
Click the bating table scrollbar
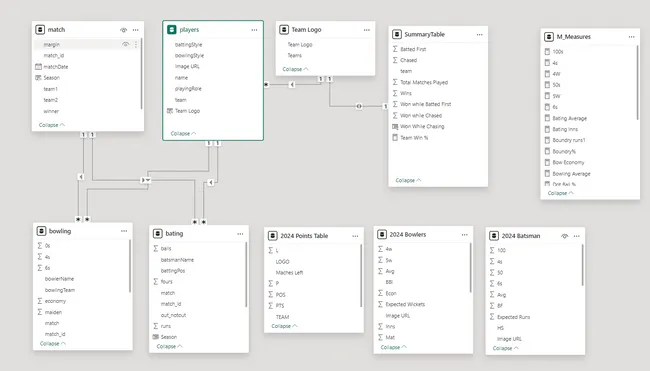[246, 275]
